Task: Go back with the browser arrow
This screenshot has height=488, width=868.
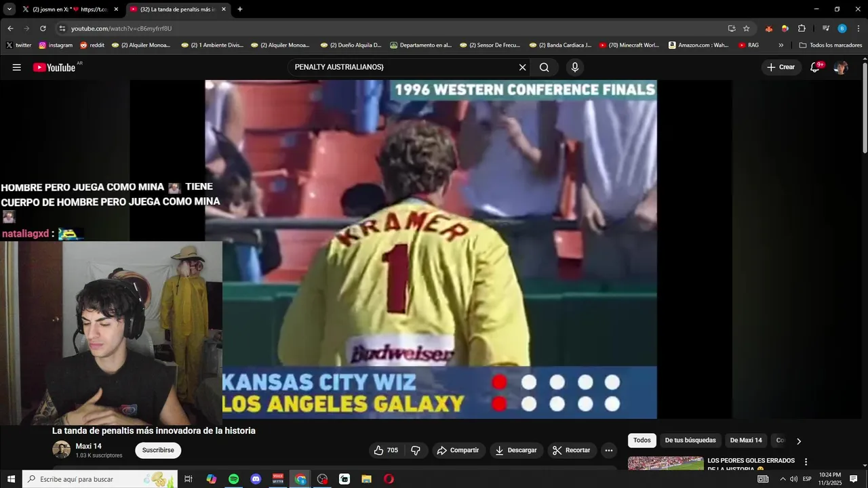Action: [x=10, y=28]
